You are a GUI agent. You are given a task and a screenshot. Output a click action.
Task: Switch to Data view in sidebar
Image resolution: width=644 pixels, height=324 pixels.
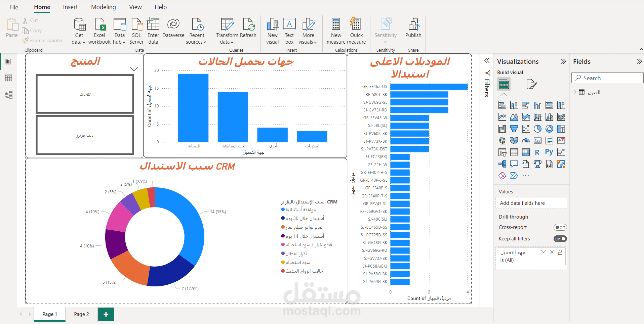tap(8, 78)
